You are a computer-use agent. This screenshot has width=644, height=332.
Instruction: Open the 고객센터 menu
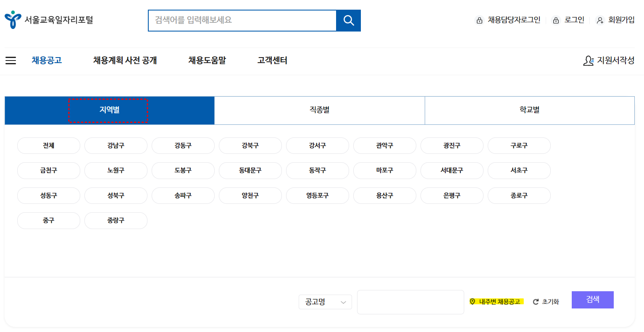271,60
